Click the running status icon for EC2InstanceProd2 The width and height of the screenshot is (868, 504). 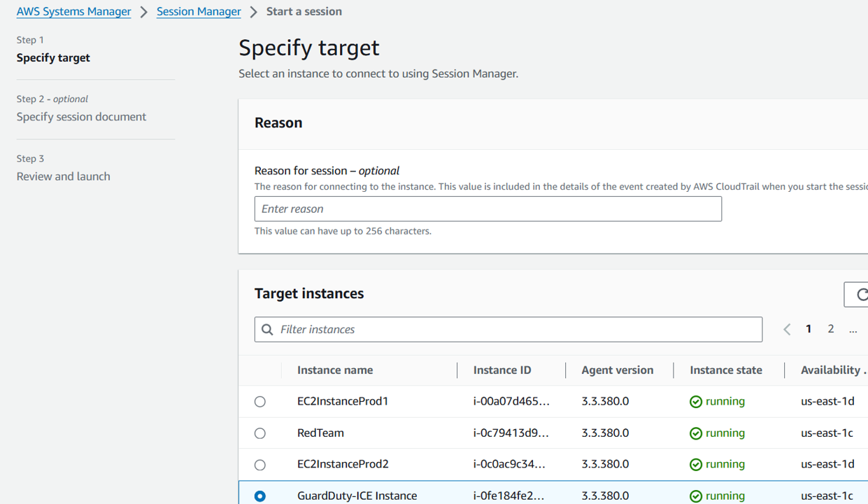tap(696, 465)
